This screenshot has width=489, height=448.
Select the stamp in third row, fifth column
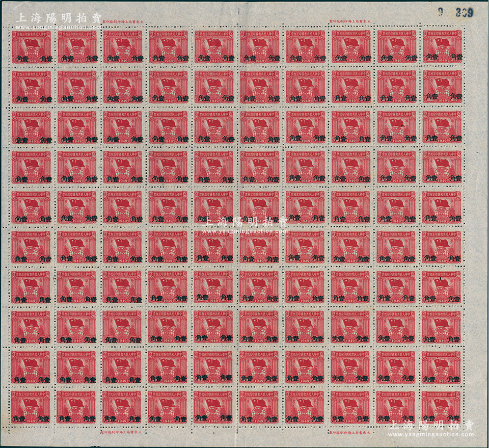[213, 127]
